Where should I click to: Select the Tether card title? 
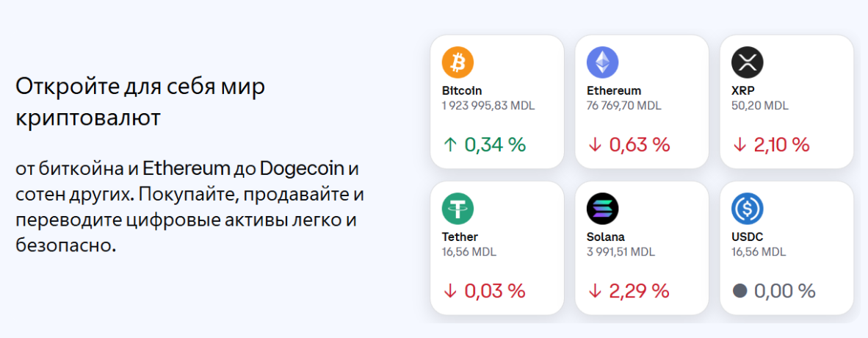point(460,237)
